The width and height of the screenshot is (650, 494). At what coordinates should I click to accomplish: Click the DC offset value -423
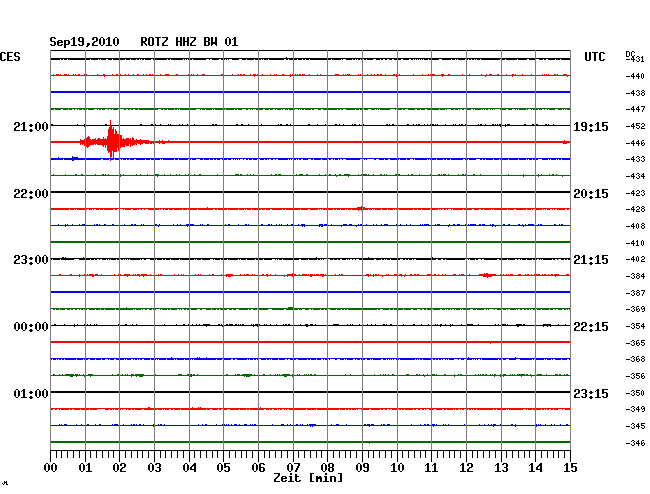click(x=635, y=193)
